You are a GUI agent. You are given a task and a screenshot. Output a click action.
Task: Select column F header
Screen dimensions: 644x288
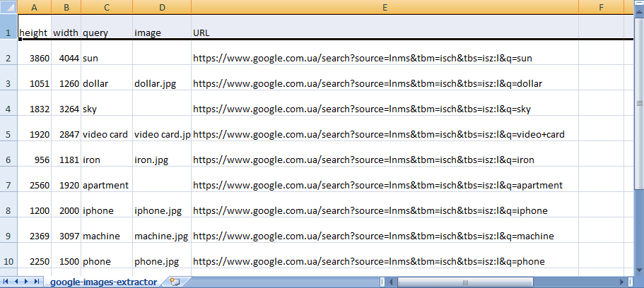[602, 7]
